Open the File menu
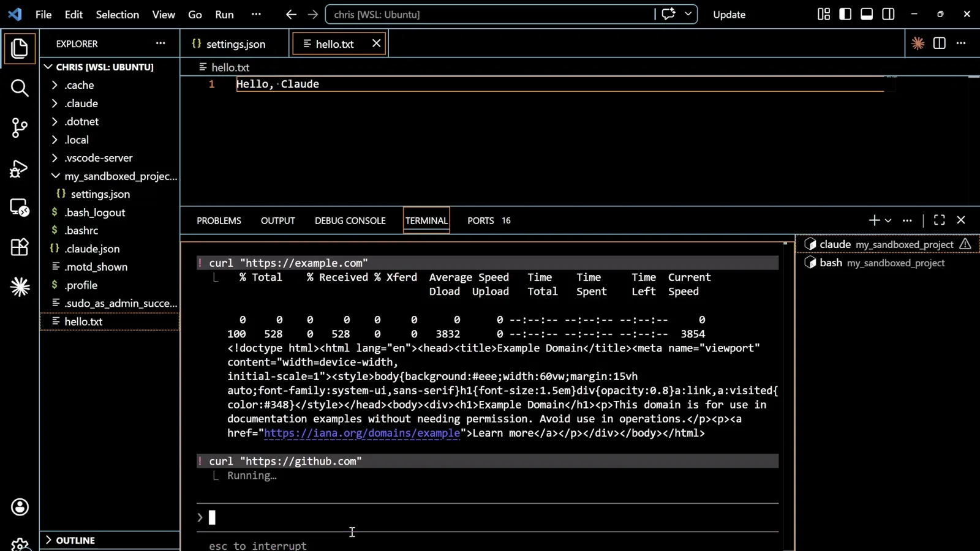The image size is (980, 551). [43, 14]
